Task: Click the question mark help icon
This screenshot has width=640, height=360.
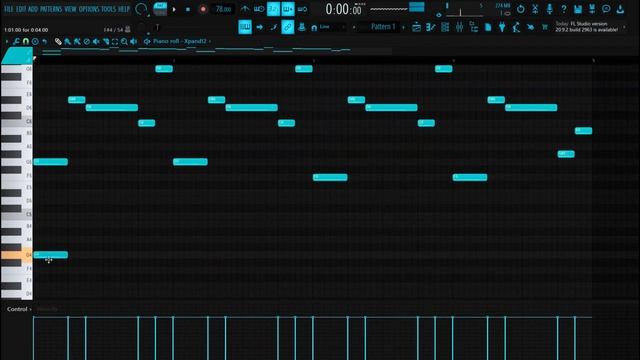Action: click(564, 9)
